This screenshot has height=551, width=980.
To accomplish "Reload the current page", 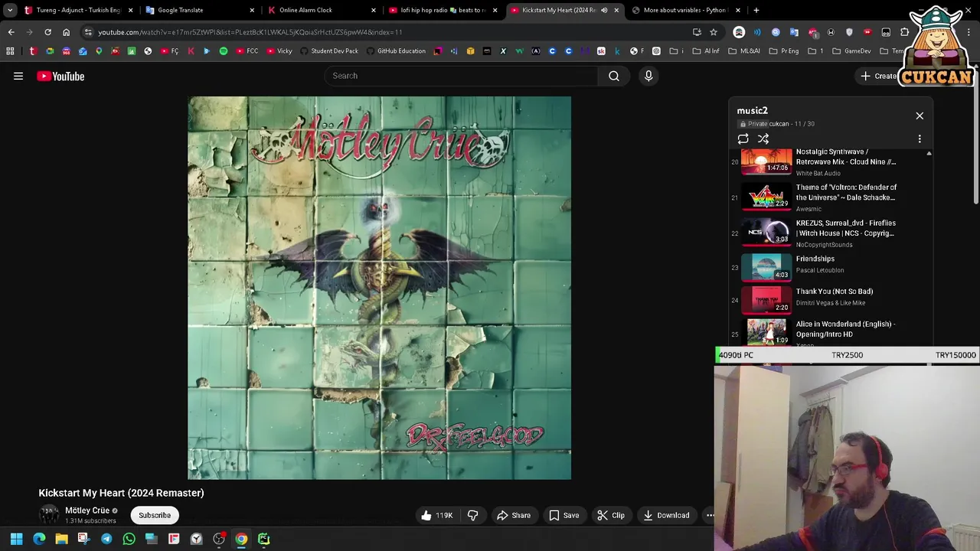I will click(x=47, y=32).
